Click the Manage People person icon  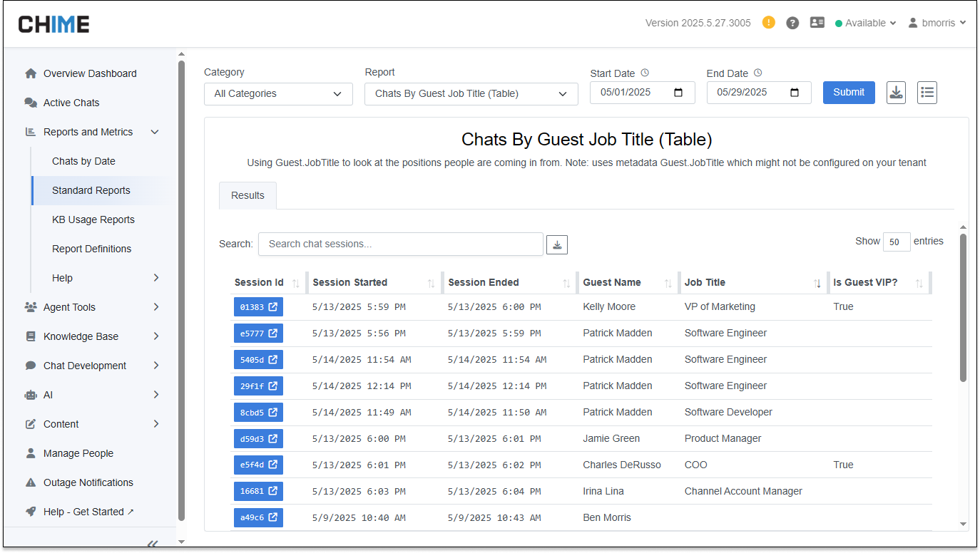tap(31, 453)
